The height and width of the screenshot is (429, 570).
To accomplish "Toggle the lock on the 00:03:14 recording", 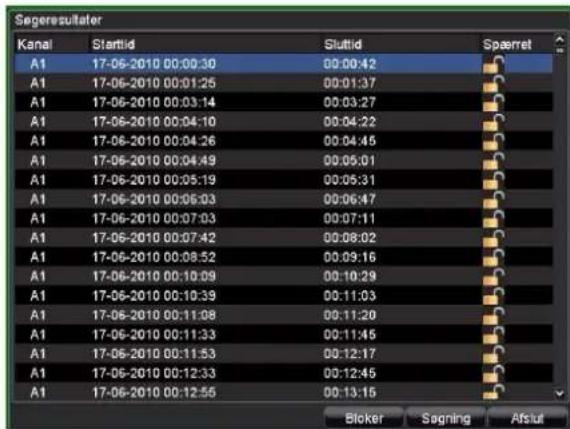I will (494, 103).
